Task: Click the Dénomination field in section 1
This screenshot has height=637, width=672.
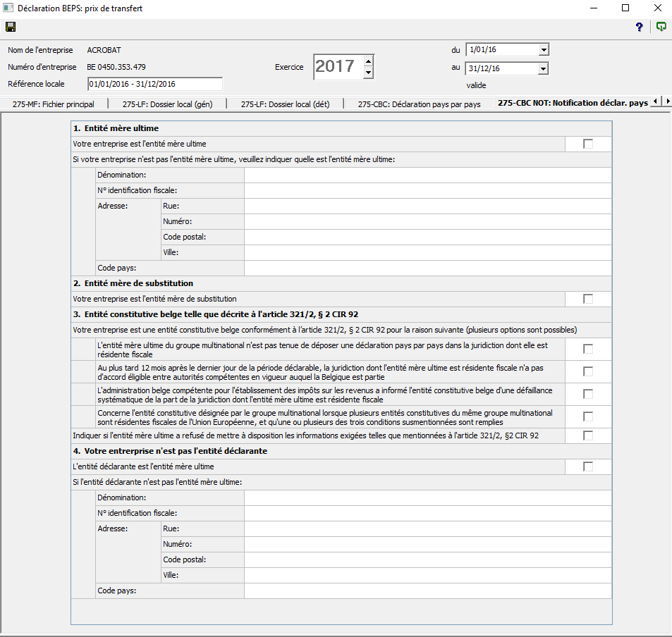Action: coord(428,175)
